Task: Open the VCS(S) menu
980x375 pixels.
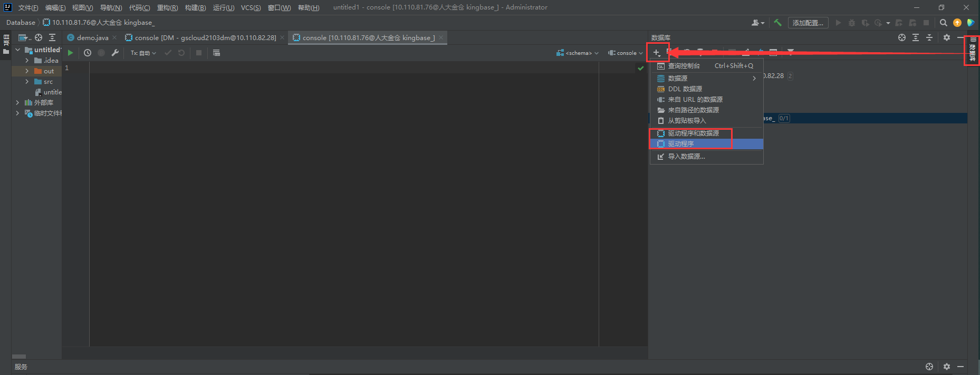Action: (251, 7)
